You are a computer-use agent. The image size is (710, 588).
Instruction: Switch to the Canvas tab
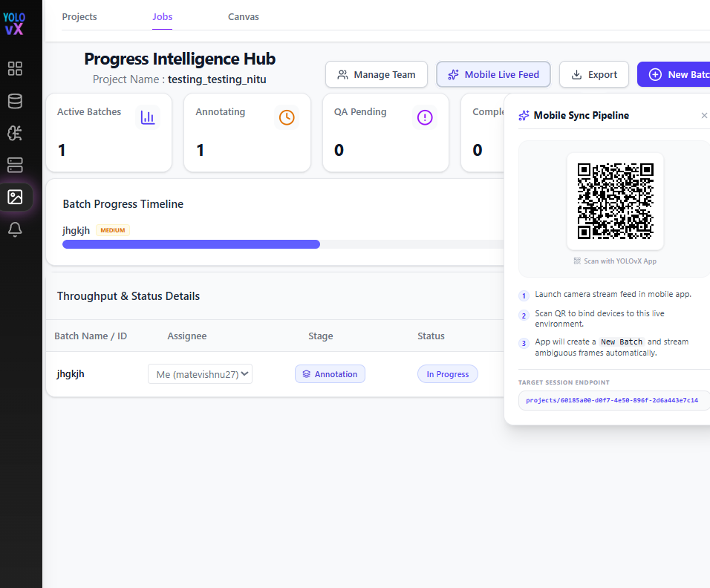point(243,17)
